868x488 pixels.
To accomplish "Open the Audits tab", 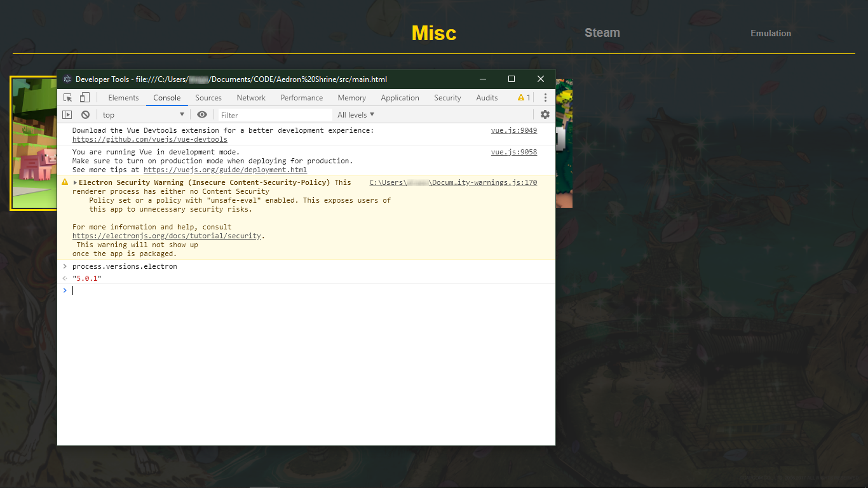I will pyautogui.click(x=487, y=97).
